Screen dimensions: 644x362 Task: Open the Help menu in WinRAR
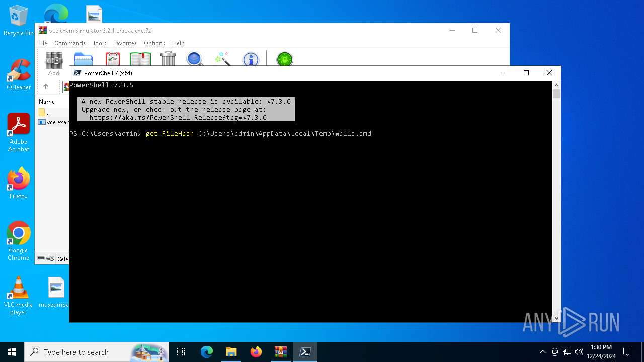click(178, 43)
